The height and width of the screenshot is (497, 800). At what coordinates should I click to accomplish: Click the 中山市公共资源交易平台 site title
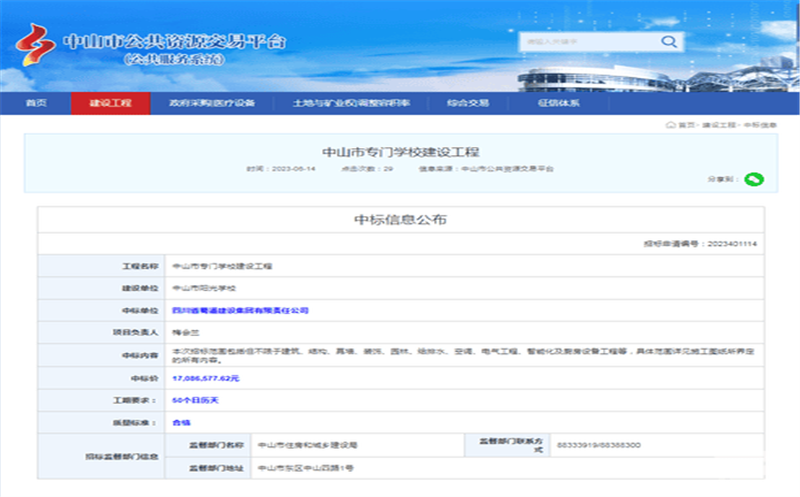pos(174,41)
